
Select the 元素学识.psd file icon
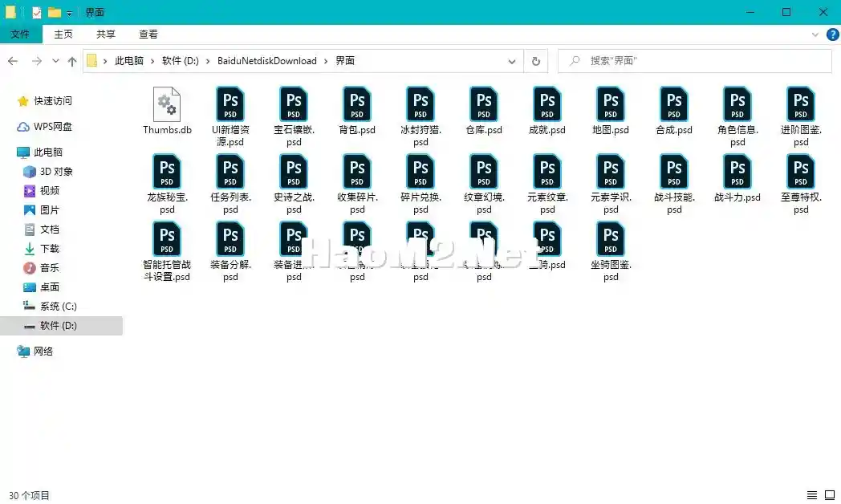[x=611, y=172]
